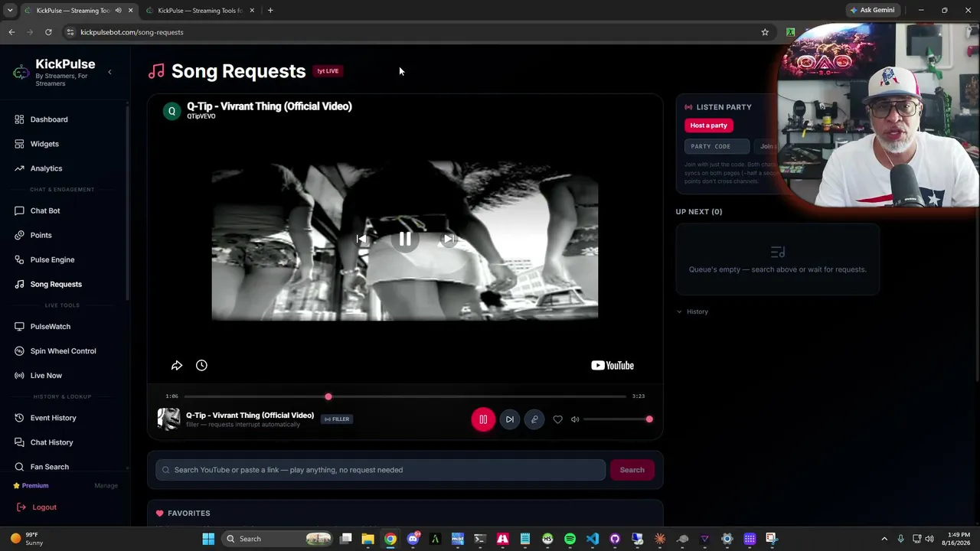The image size is (980, 551).
Task: Go to Analytics in the sidebar
Action: [46, 168]
